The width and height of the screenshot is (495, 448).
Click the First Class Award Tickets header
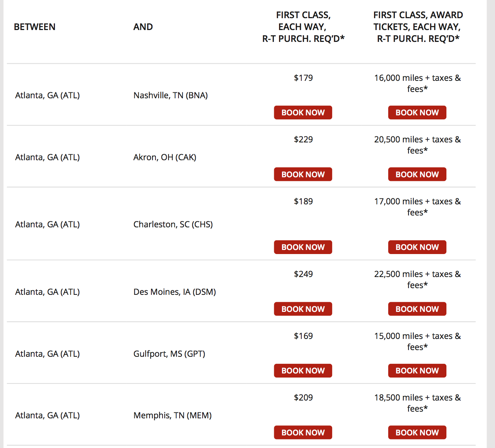click(x=418, y=27)
